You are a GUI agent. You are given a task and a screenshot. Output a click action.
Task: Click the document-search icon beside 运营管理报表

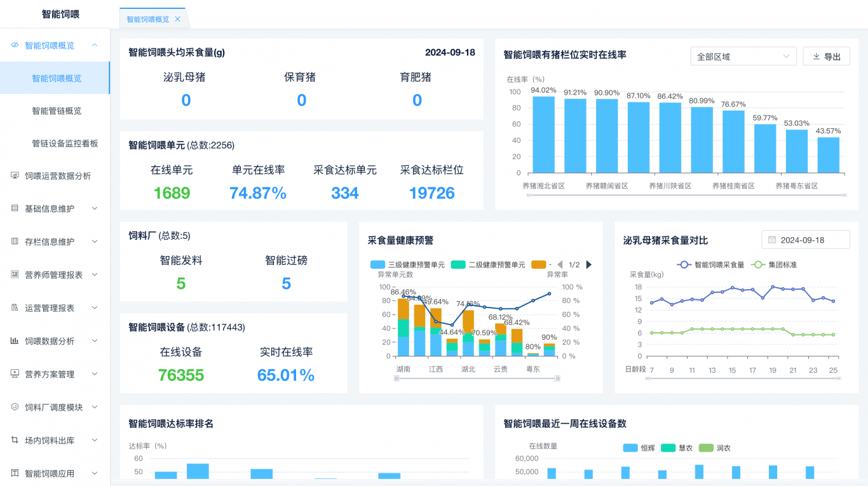(15, 307)
